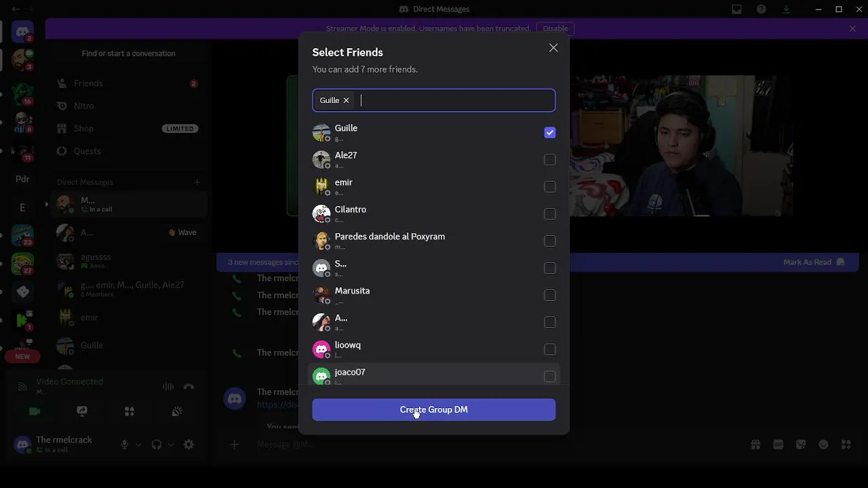Open the Help icon in title bar

coord(762,9)
